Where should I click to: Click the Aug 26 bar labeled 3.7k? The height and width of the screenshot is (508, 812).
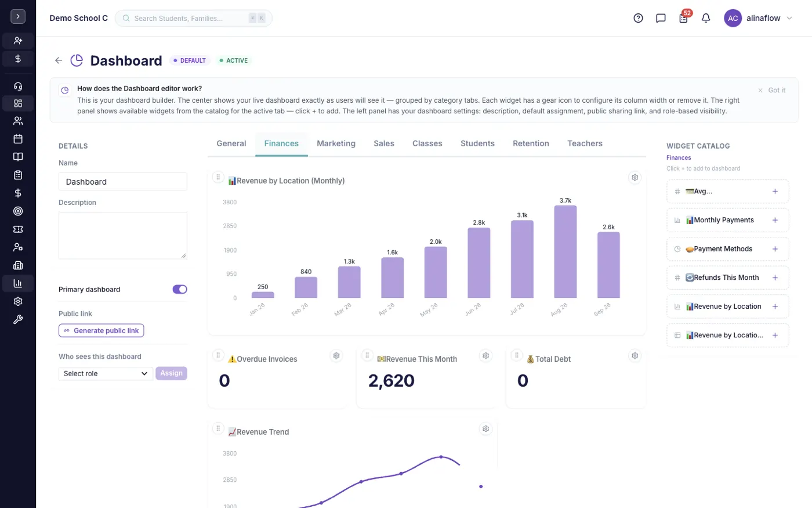point(565,251)
